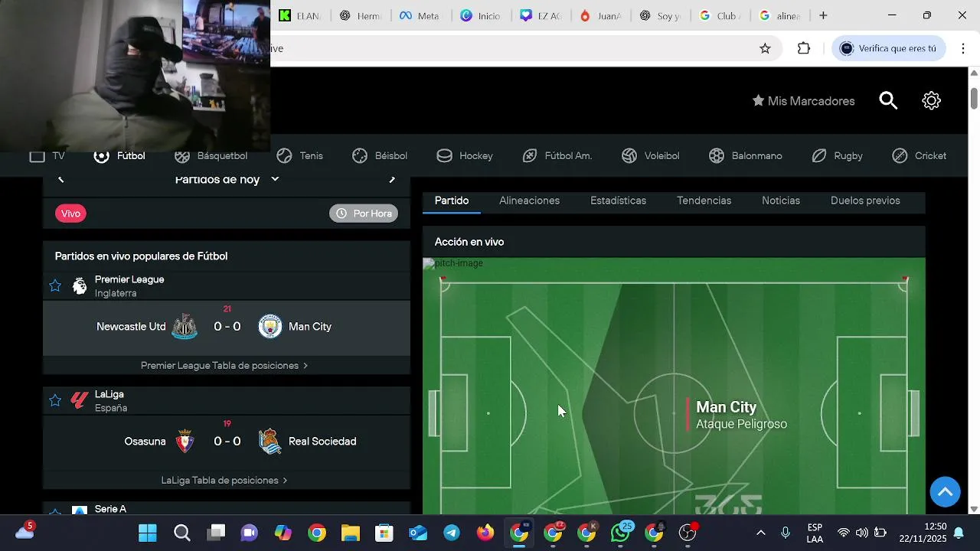Click the Real Sociedad crest
This screenshot has width=980, height=551.
tap(270, 442)
